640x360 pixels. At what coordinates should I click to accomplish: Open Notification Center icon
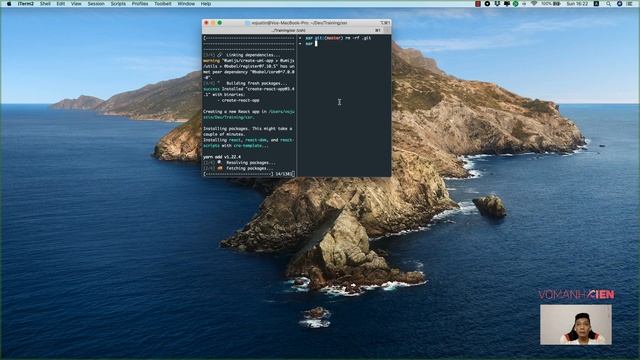pos(630,4)
